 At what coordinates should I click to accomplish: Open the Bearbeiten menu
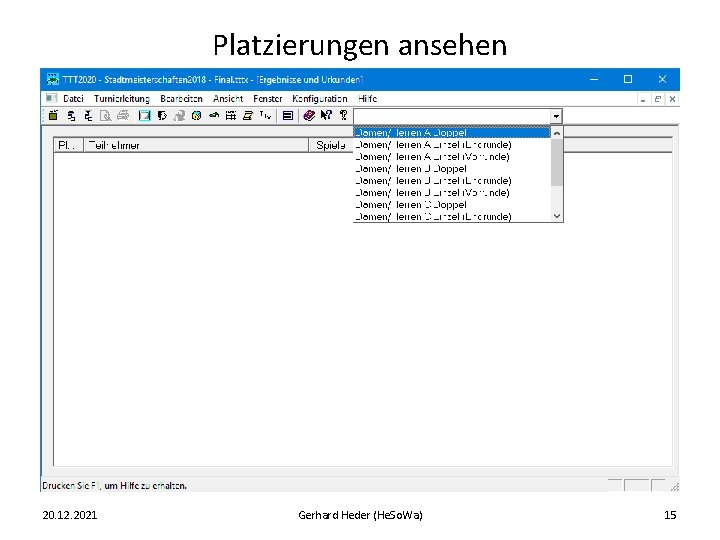click(x=181, y=99)
